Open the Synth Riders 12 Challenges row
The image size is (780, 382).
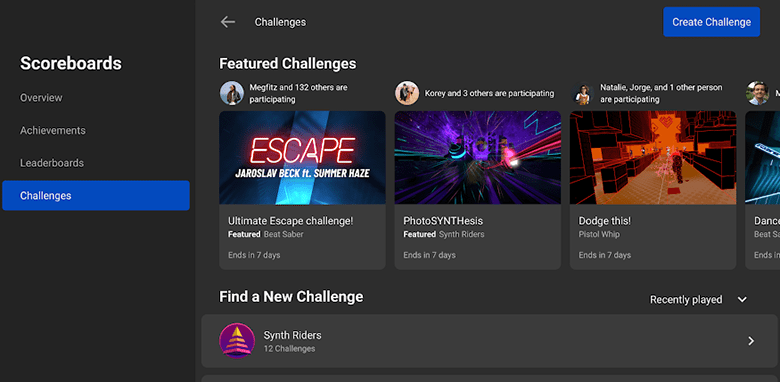(489, 341)
